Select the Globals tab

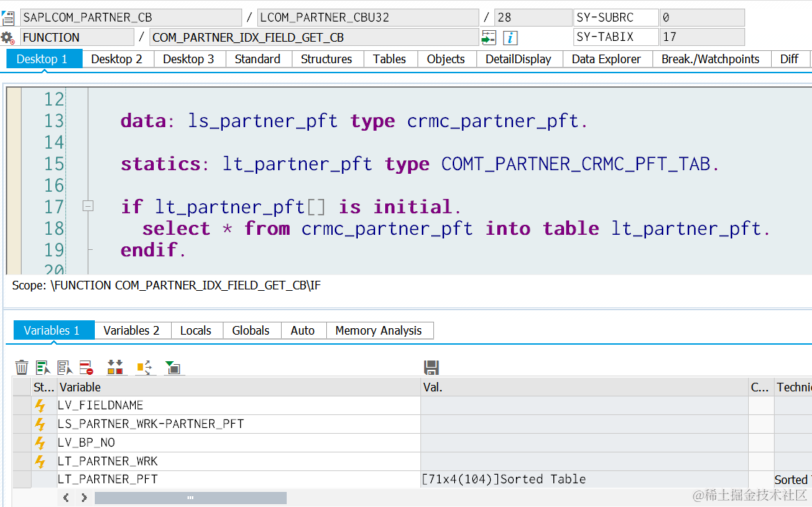pos(251,330)
